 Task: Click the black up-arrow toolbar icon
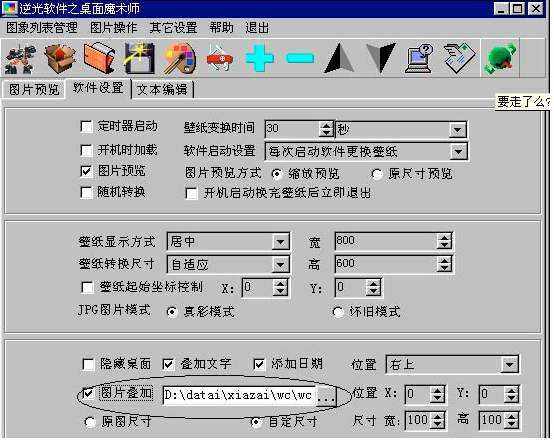tap(339, 58)
